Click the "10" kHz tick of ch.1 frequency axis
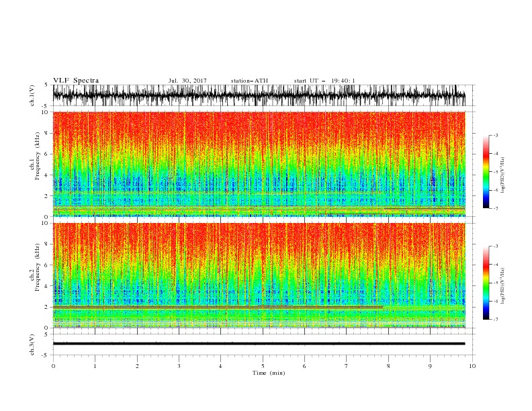Viewport: 532px width, 411px height. tap(46, 112)
